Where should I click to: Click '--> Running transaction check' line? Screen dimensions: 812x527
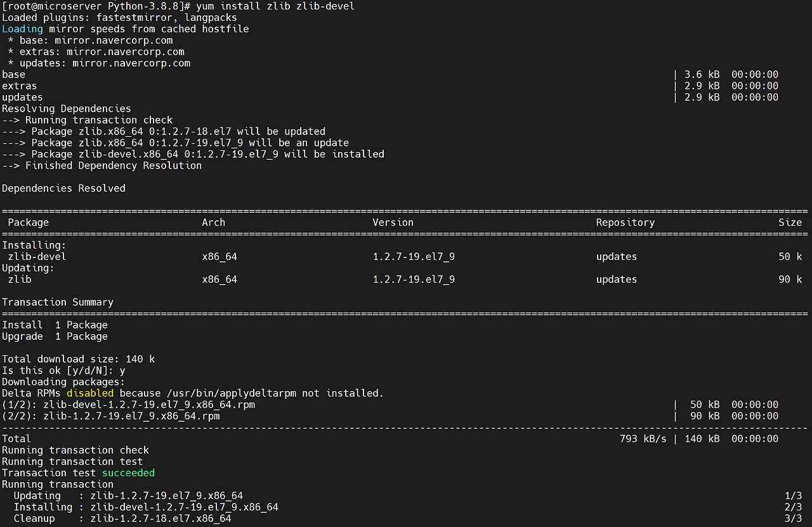(87, 120)
